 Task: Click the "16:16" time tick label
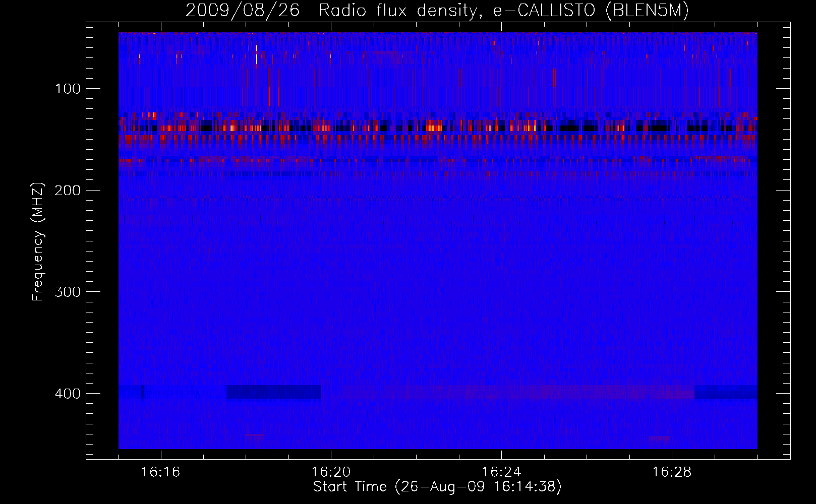161,472
